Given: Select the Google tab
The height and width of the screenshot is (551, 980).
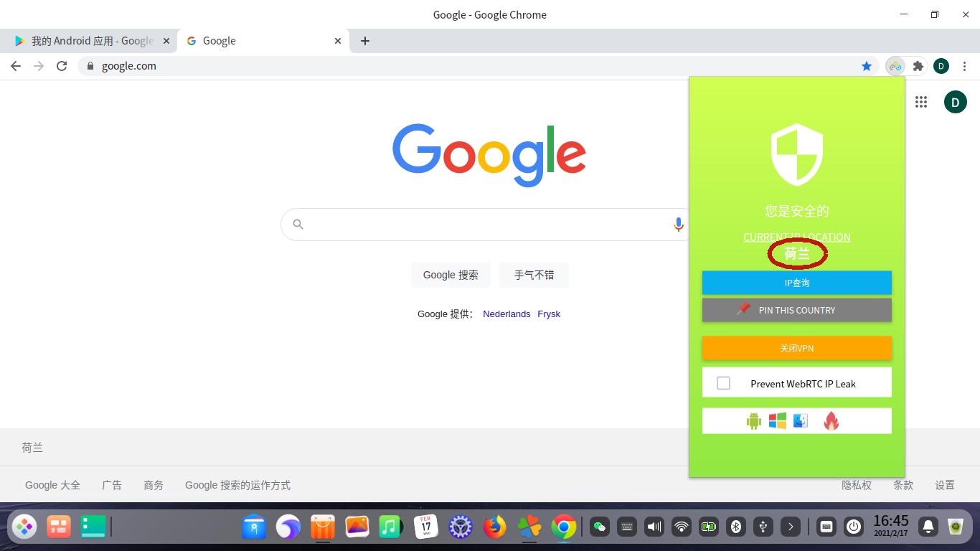Looking at the screenshot, I should tap(262, 41).
